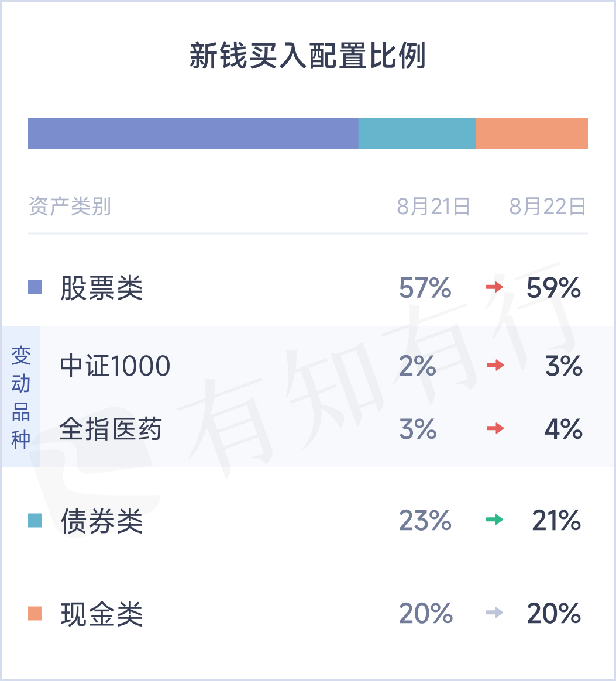The width and height of the screenshot is (616, 681).
Task: Open the 中证1000 fund entry
Action: click(115, 366)
